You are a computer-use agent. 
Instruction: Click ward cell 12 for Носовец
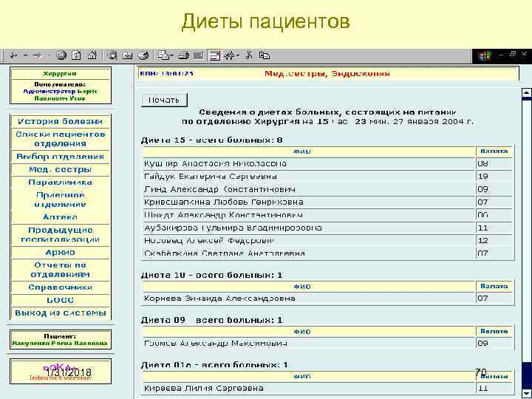point(494,241)
